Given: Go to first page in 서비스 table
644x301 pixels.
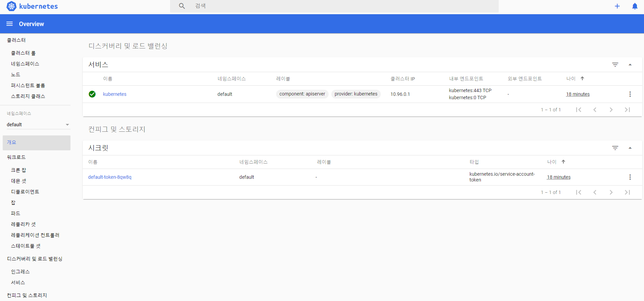Looking at the screenshot, I should tap(579, 110).
